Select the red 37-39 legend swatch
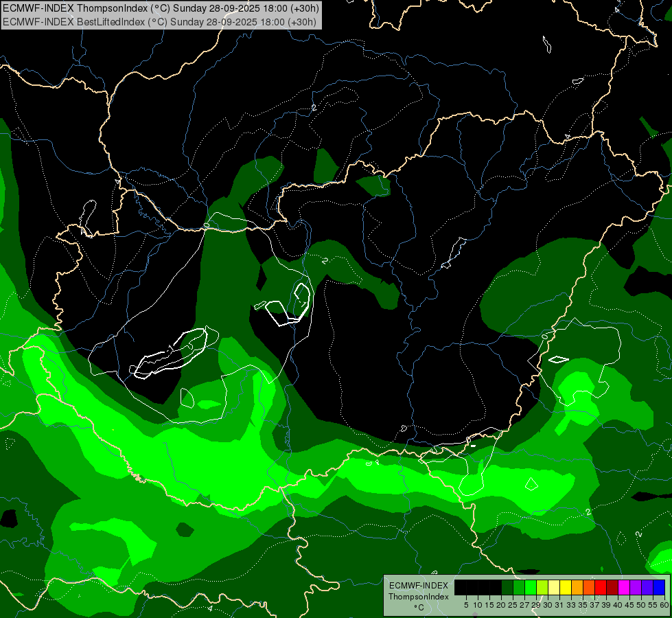The height and width of the screenshot is (618, 672). [x=601, y=587]
